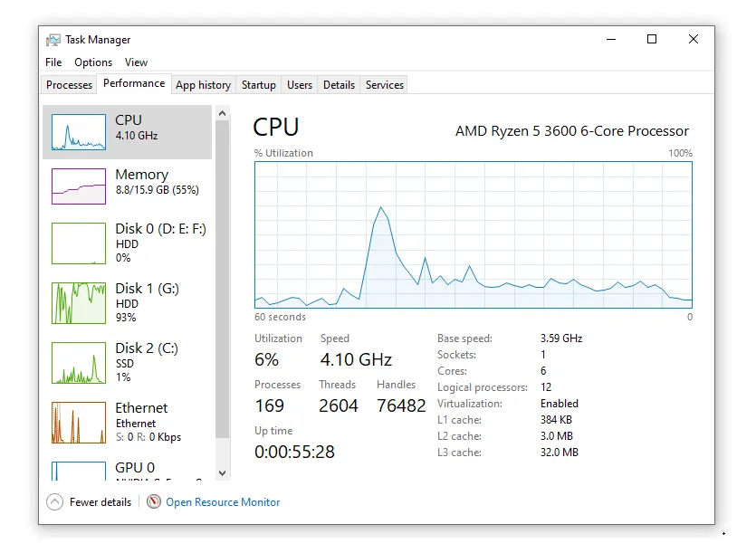Screen dimensions: 756x553
Task: Select the Disk 1 (G:) graph icon
Action: pyautogui.click(x=79, y=302)
